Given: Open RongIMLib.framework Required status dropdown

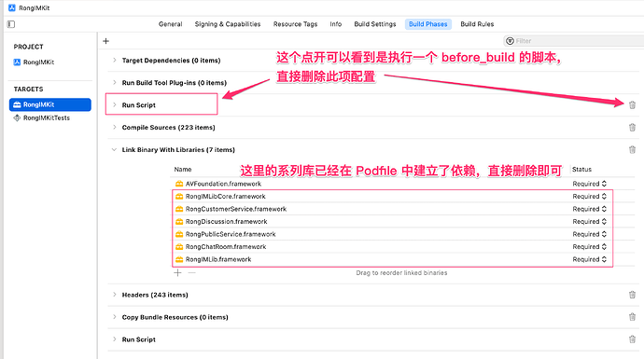Looking at the screenshot, I should coord(589,259).
